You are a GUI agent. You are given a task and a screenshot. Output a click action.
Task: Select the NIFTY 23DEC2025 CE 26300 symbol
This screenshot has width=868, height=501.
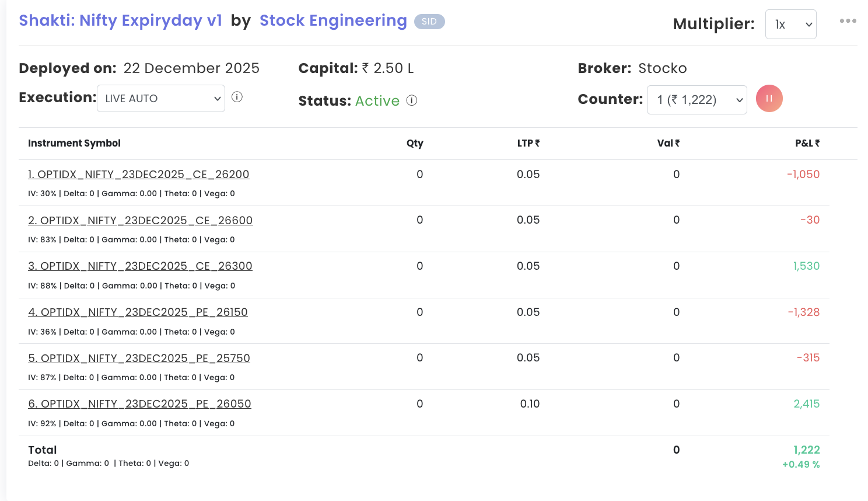[141, 266]
